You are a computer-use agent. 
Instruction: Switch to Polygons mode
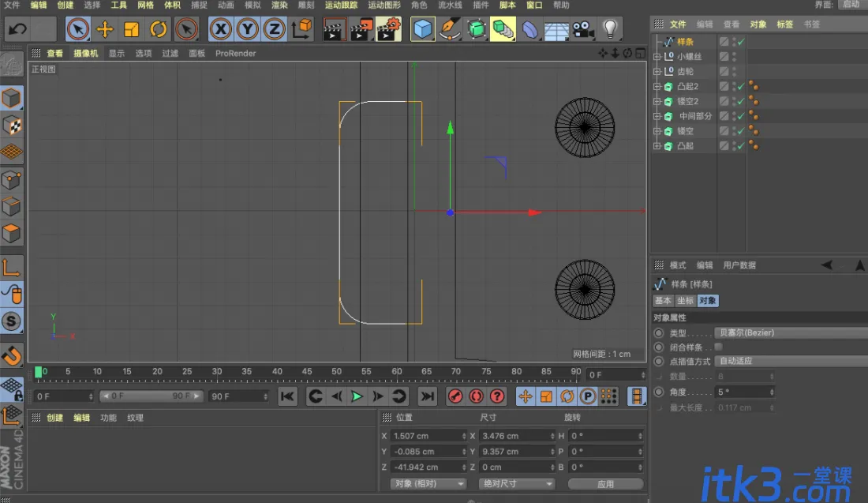click(x=12, y=233)
